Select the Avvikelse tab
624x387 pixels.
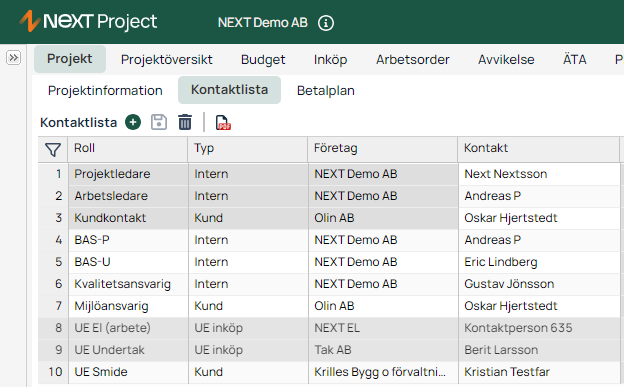tap(506, 59)
